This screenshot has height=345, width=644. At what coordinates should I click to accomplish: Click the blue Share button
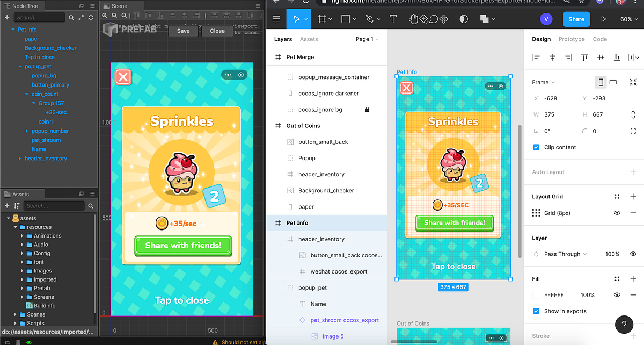576,19
